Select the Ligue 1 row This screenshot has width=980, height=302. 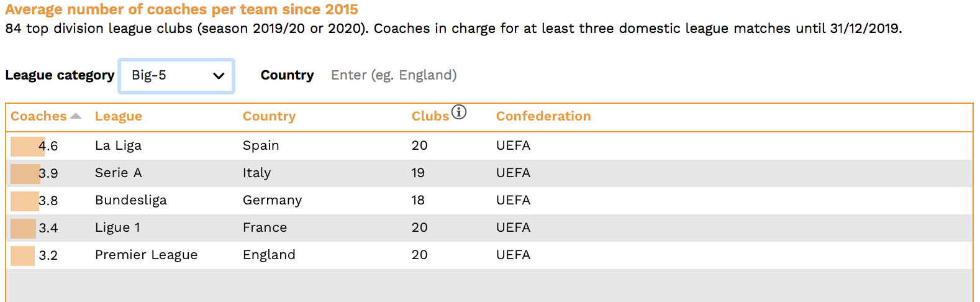tap(489, 228)
